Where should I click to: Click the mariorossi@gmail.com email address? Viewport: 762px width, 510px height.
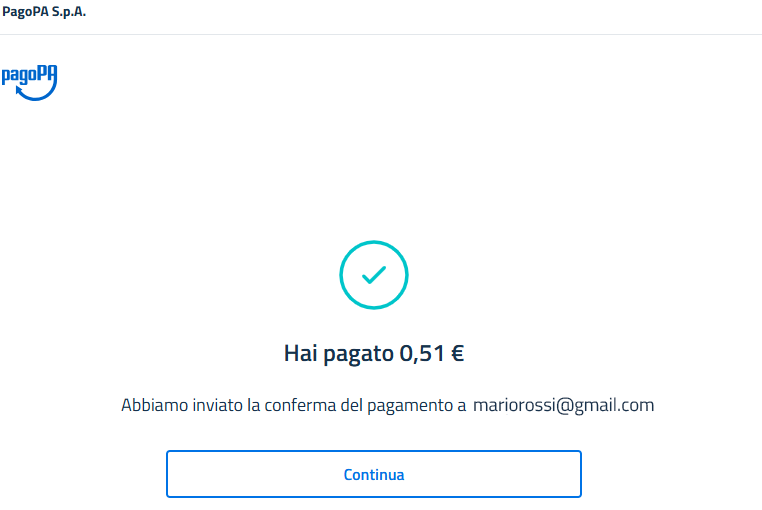point(563,405)
